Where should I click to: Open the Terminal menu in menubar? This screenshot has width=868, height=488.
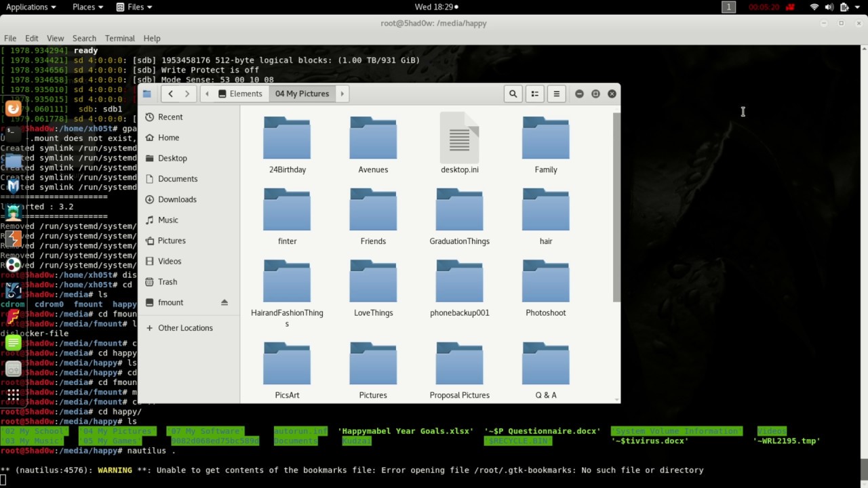[120, 38]
